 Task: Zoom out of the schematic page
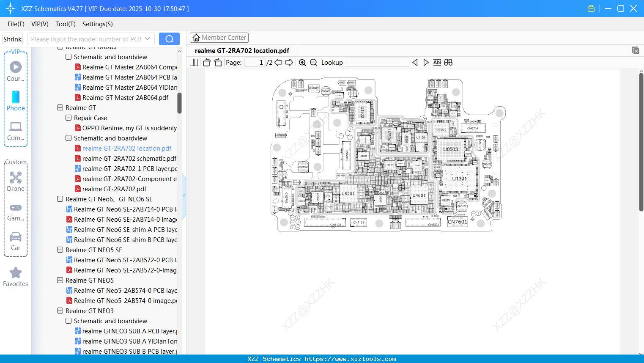pos(313,62)
